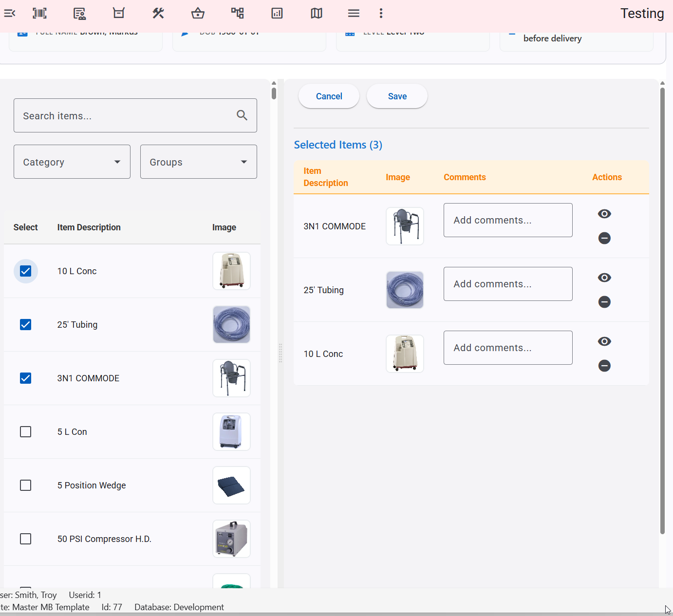The width and height of the screenshot is (673, 616).
Task: Open the reports chart icon
Action: pyautogui.click(x=277, y=13)
